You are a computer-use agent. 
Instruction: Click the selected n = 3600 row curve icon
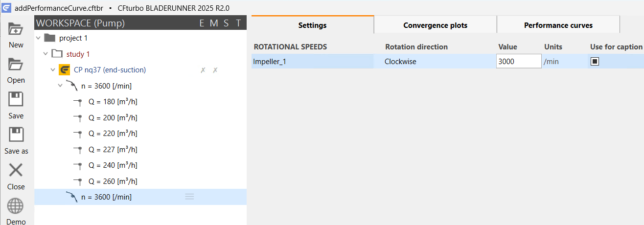click(x=72, y=197)
